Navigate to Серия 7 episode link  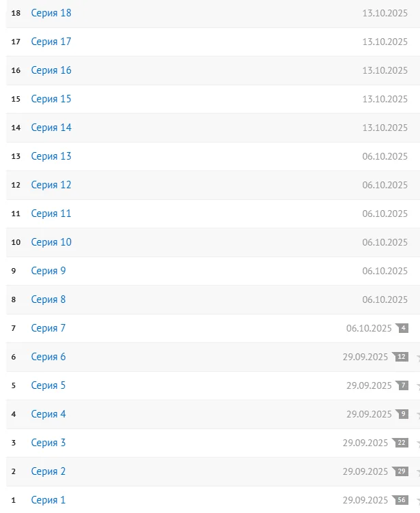pos(48,328)
